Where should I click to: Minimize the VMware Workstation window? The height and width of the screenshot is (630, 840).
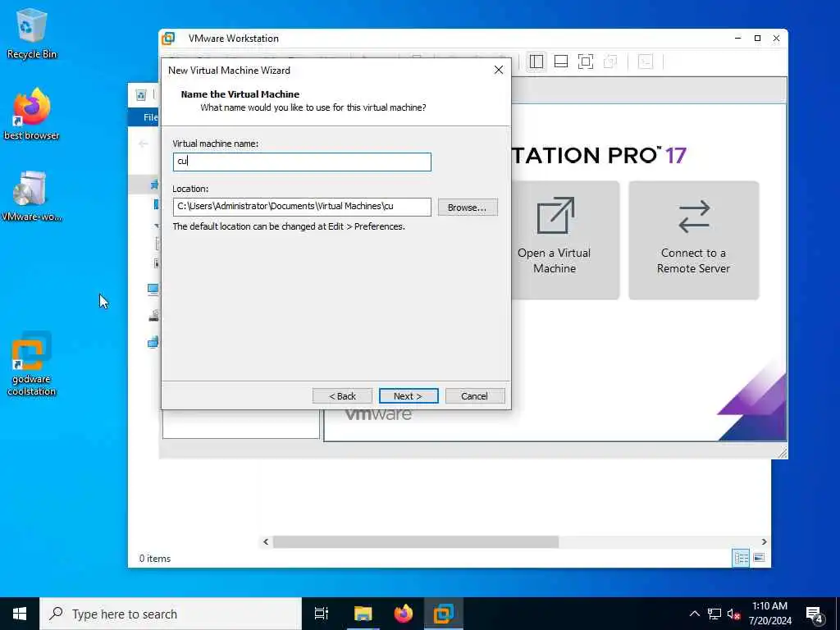tap(738, 38)
